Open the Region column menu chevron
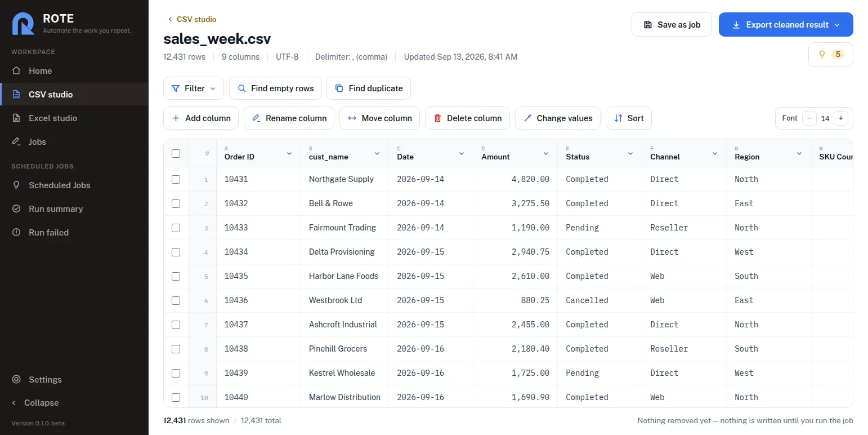This screenshot has height=435, width=868. pos(799,153)
